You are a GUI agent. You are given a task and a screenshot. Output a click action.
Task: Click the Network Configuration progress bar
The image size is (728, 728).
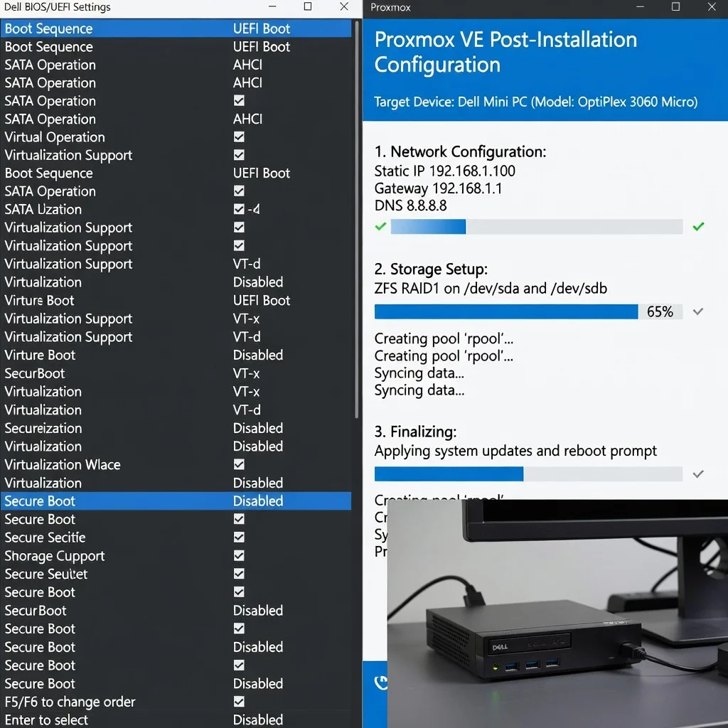tap(536, 227)
